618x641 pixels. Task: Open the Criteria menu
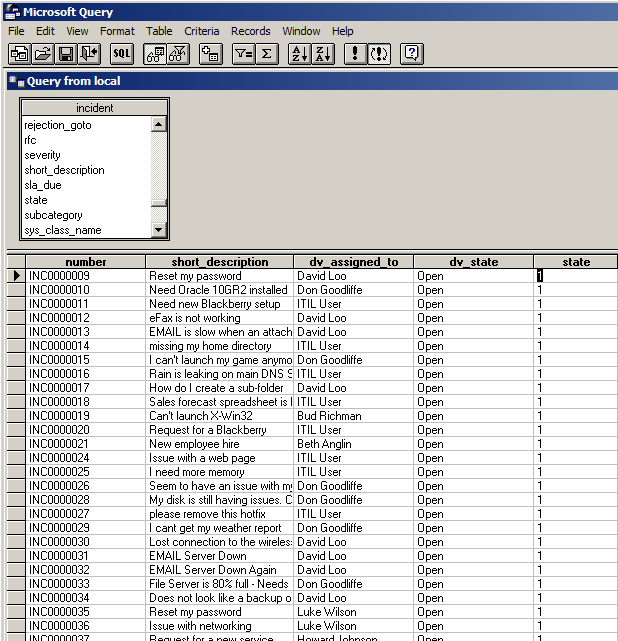[x=202, y=31]
